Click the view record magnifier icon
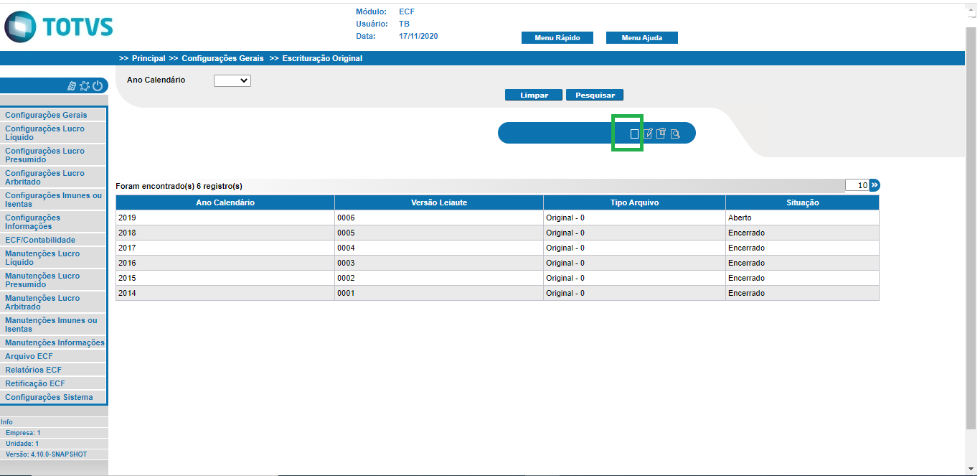 pos(675,134)
